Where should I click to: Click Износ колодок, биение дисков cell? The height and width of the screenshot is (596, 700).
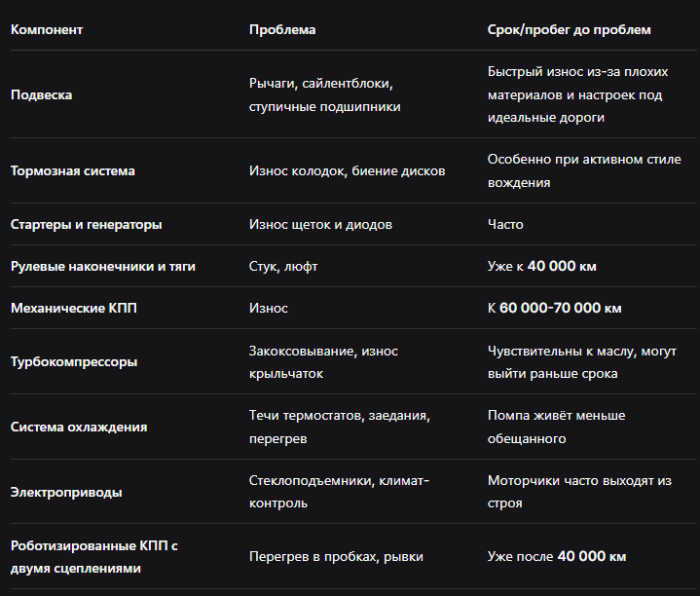pyautogui.click(x=347, y=171)
